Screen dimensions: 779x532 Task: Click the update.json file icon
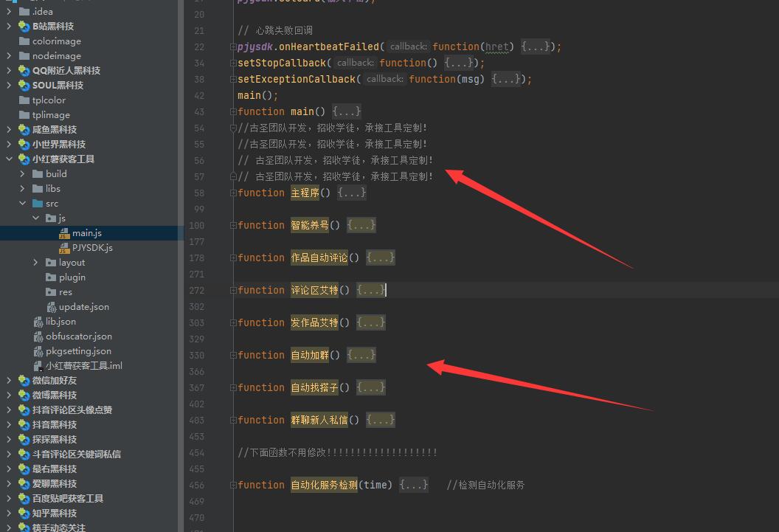52,307
